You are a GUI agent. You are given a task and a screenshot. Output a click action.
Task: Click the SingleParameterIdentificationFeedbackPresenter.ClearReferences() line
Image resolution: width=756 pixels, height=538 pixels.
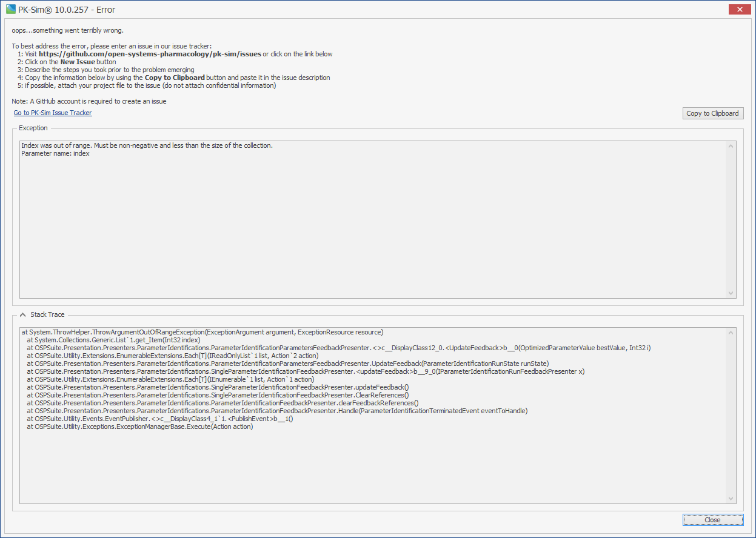(x=218, y=395)
